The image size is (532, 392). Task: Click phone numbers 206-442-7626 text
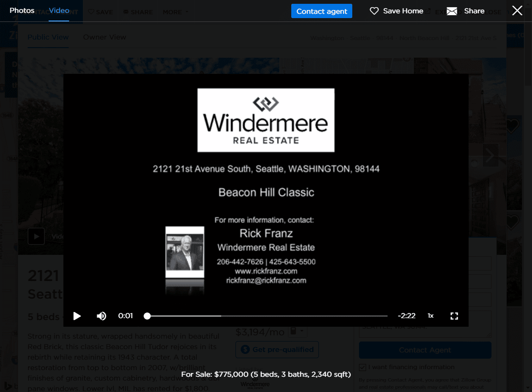(x=266, y=262)
